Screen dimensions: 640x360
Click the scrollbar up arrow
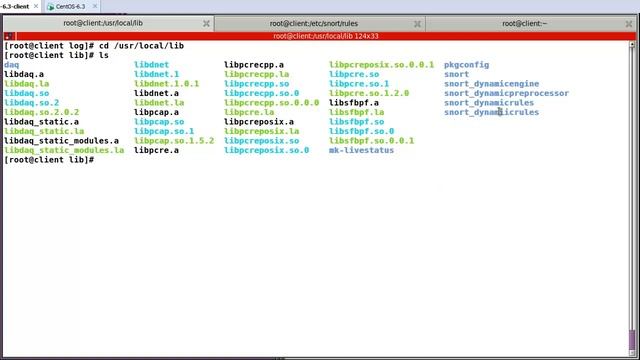(632, 44)
